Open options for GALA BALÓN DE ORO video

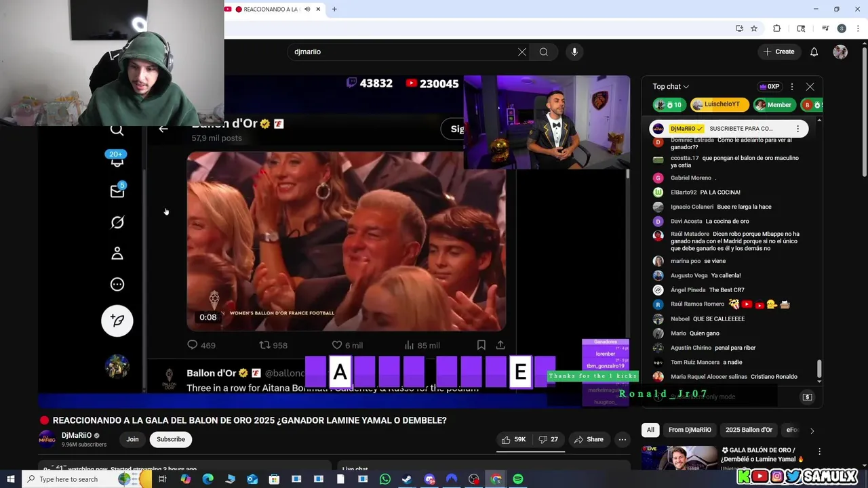[819, 451]
